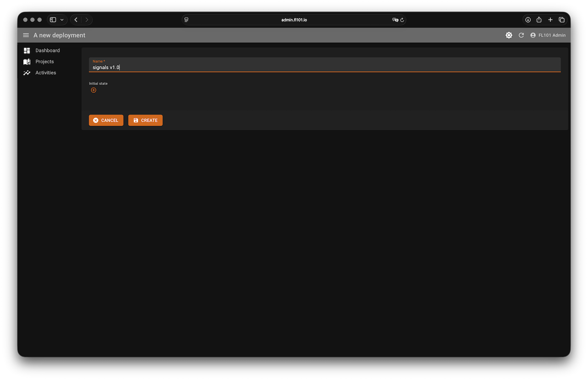Click the Create button
Image resolution: width=588 pixels, height=380 pixels.
tap(145, 120)
